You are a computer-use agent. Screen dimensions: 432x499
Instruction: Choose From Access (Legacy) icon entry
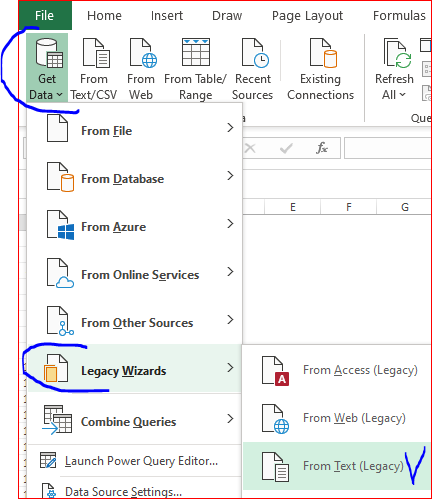pos(275,371)
